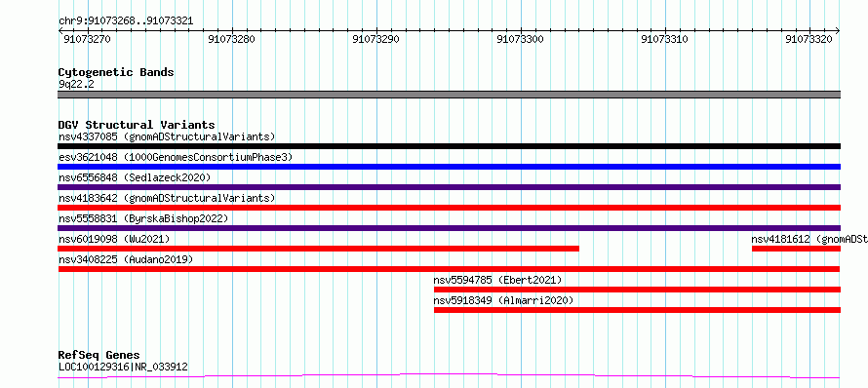Click the gray 9q22.2 cytoband bar
Viewport: 868px width, 388px height.
(x=449, y=95)
